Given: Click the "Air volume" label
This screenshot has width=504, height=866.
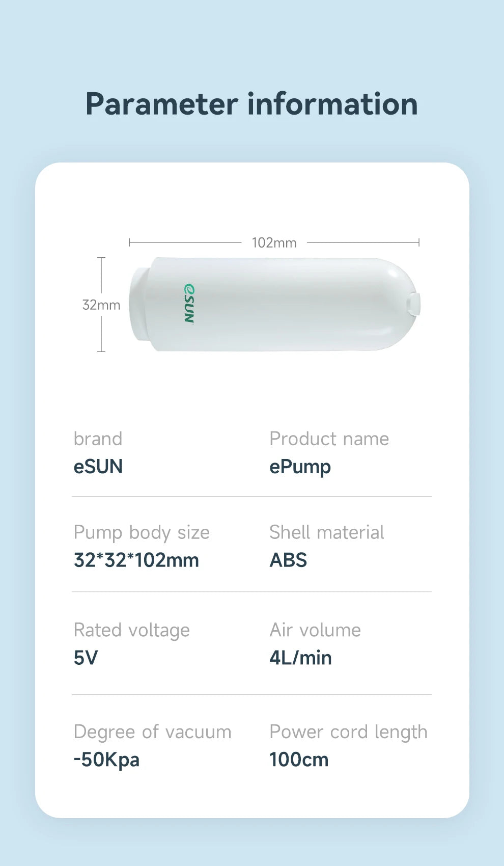Looking at the screenshot, I should coord(315,630).
